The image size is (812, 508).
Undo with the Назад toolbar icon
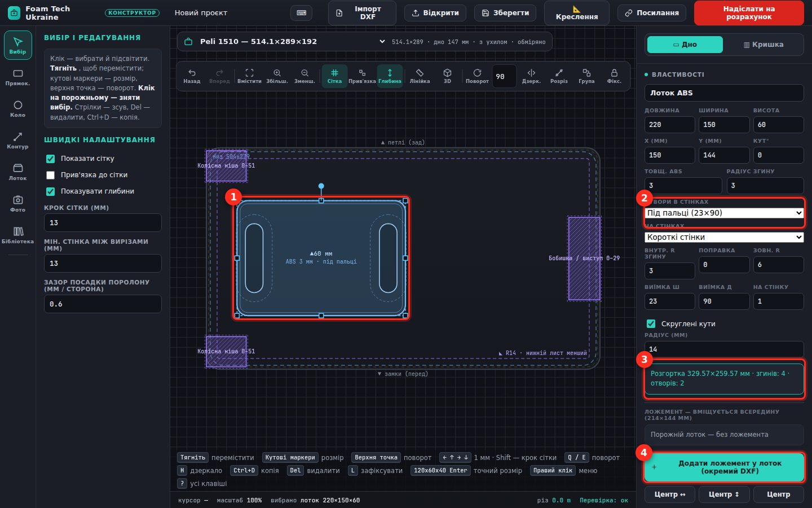[x=192, y=76]
